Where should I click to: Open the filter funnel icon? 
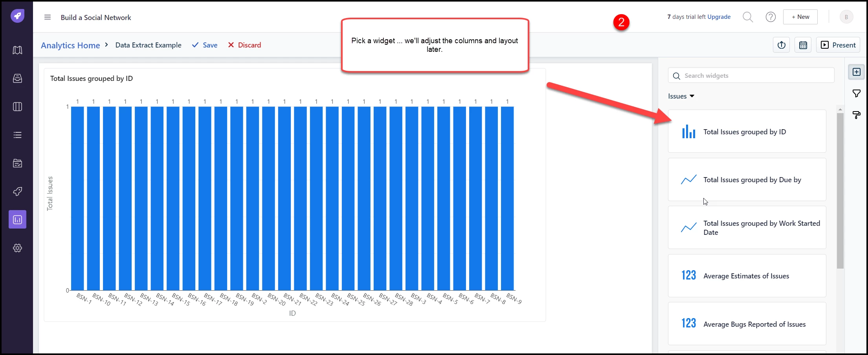pyautogui.click(x=856, y=93)
